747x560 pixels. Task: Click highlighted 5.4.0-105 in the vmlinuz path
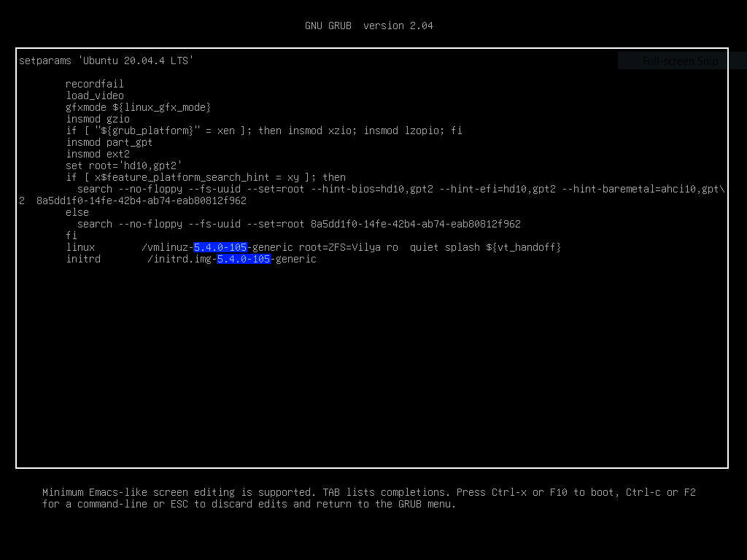220,247
